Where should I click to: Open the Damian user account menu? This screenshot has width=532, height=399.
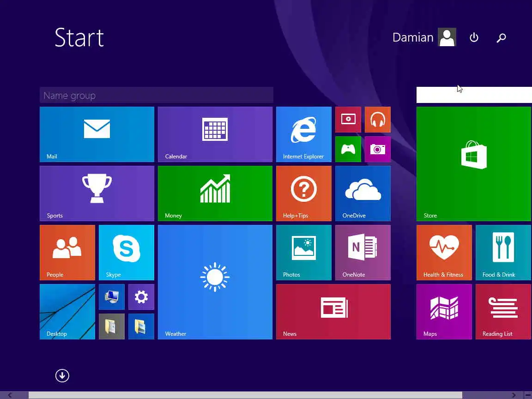(424, 37)
